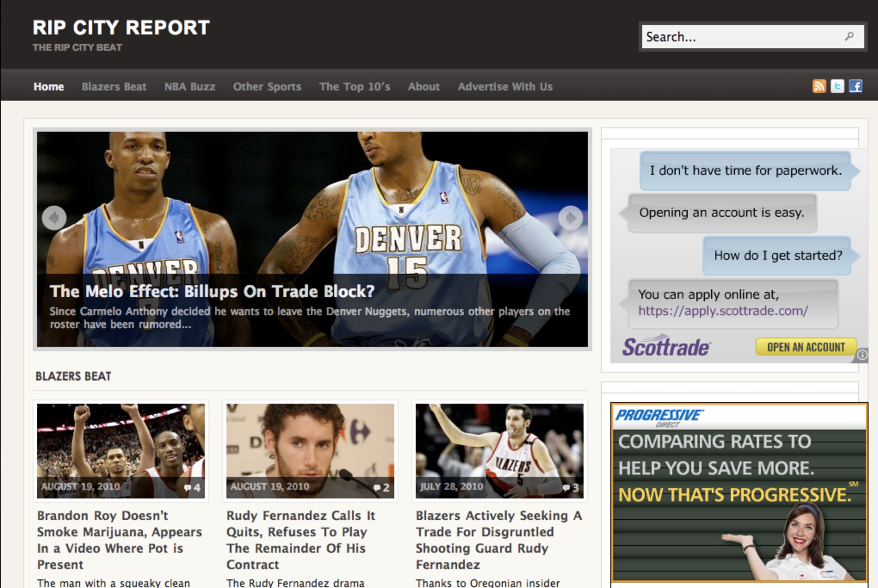Click the Blazers Beat section heading

[73, 376]
